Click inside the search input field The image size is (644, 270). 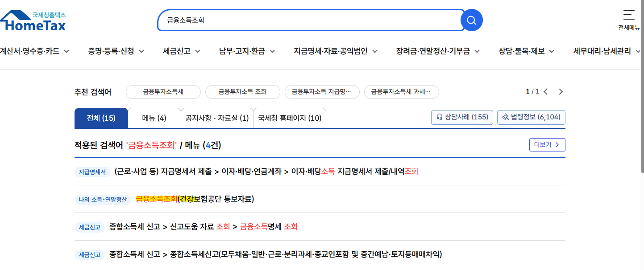308,20
